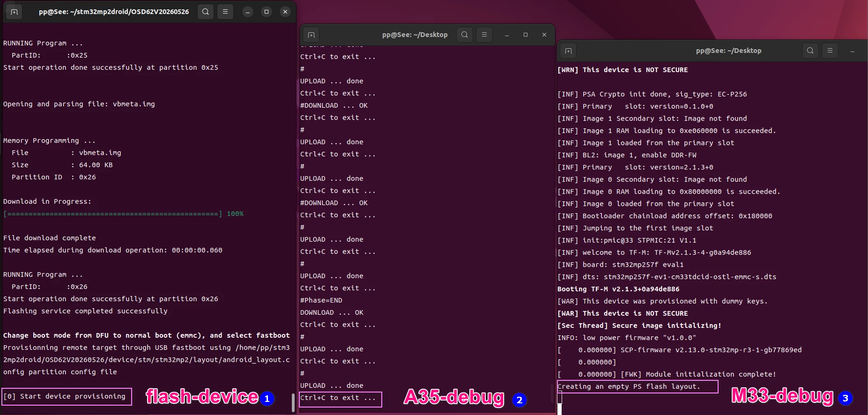Image resolution: width=868 pixels, height=415 pixels.
Task: Click the '#Phase=END' line
Action: pos(321,300)
